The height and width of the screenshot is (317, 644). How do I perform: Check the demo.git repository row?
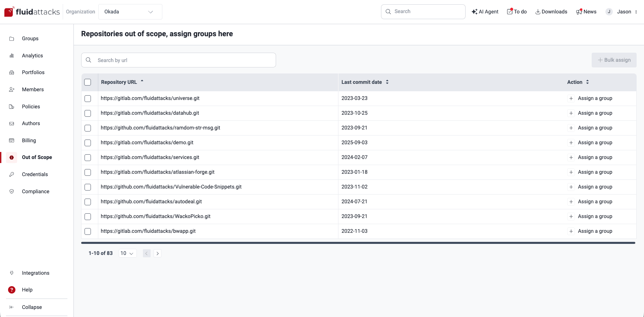point(88,143)
